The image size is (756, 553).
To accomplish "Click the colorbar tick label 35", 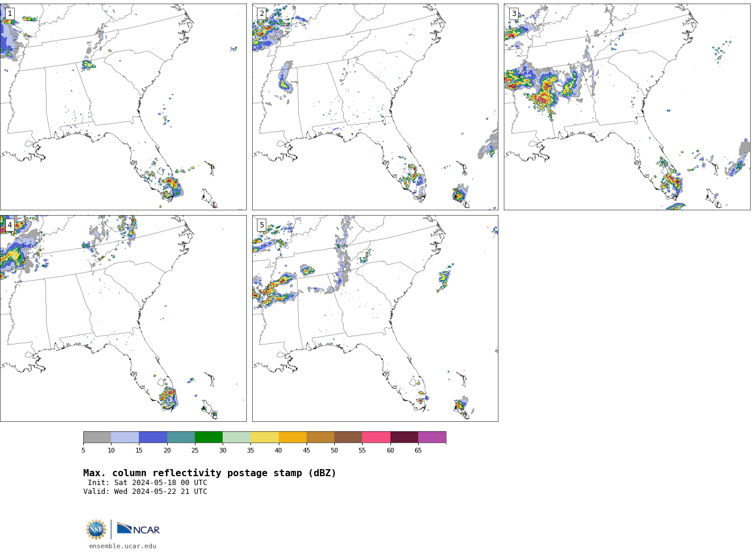I will tap(250, 451).
